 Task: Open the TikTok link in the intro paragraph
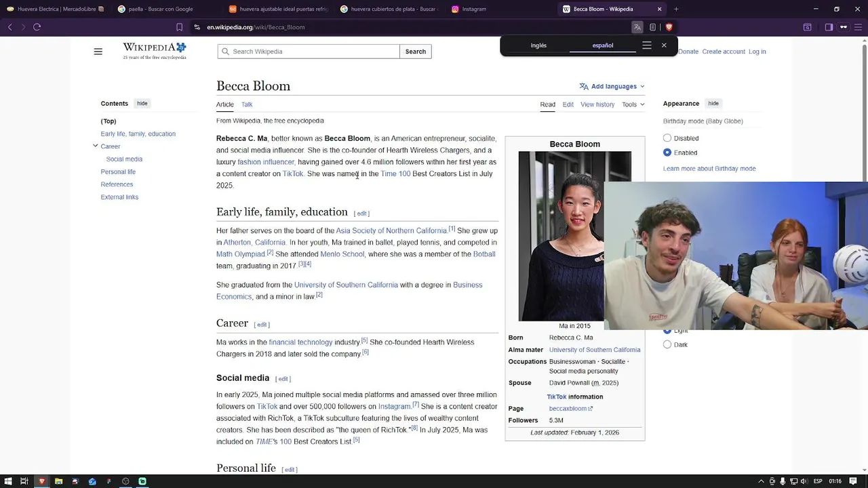coord(293,174)
